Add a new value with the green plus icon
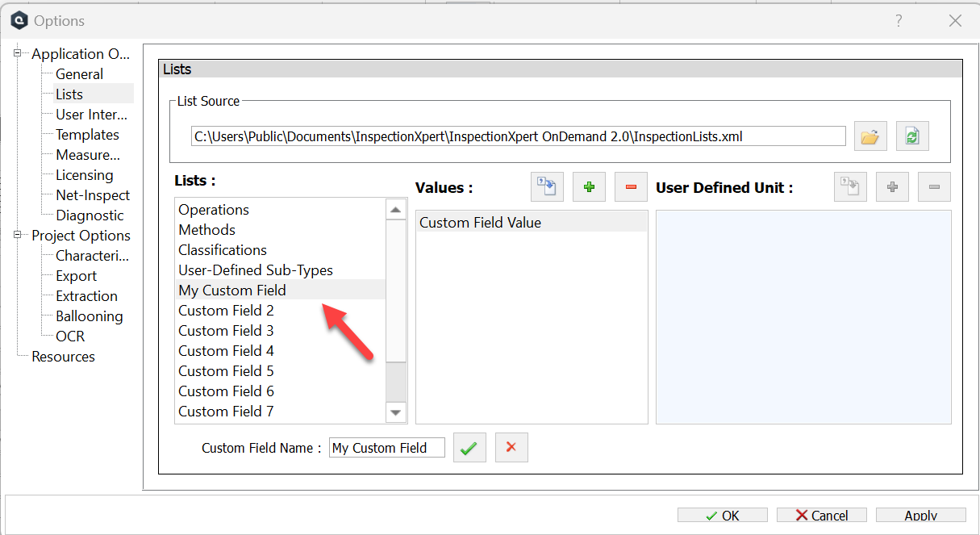 point(589,186)
